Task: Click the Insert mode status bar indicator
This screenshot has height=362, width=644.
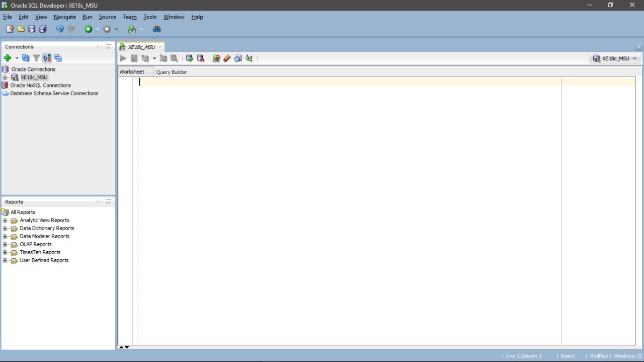Action: (568, 356)
